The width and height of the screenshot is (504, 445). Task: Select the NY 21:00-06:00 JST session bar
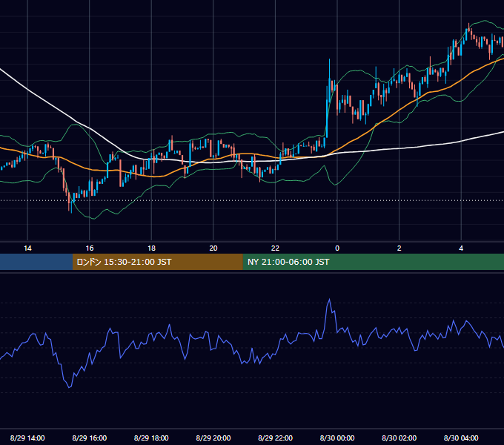pyautogui.click(x=373, y=262)
